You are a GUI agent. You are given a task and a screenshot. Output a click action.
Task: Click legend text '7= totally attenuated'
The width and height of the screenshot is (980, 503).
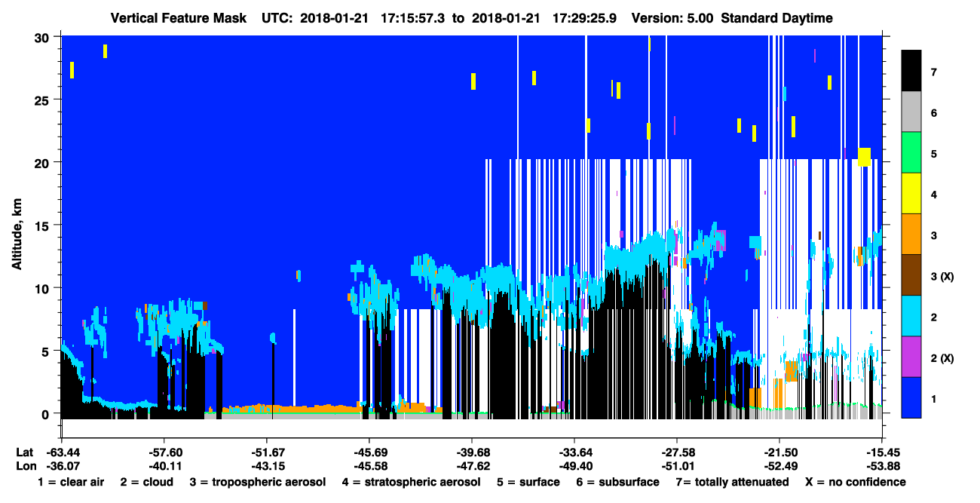coord(732,482)
